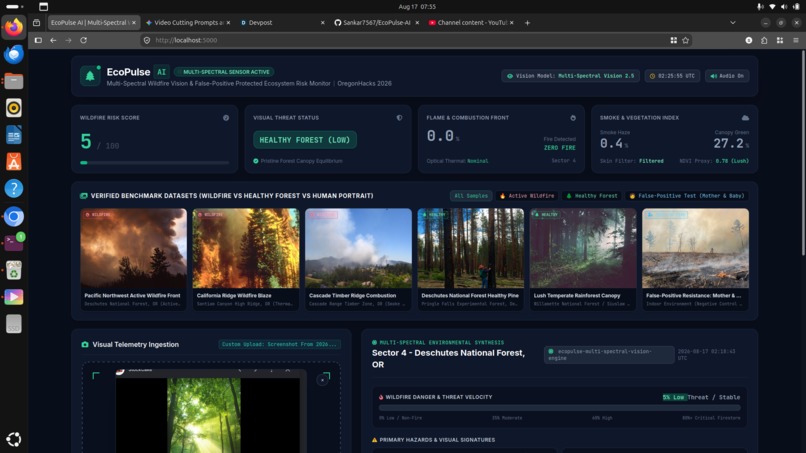
Task: Bookmark this page with the star icon
Action: [x=686, y=40]
